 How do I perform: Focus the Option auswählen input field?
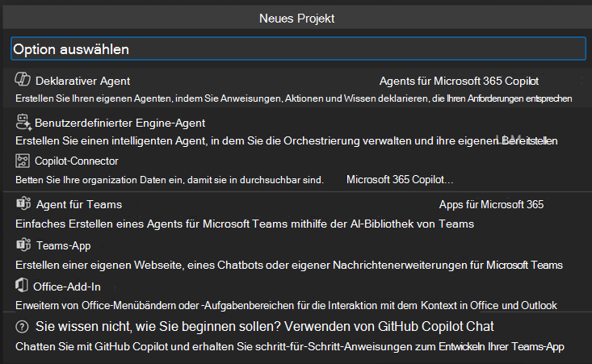click(x=298, y=48)
